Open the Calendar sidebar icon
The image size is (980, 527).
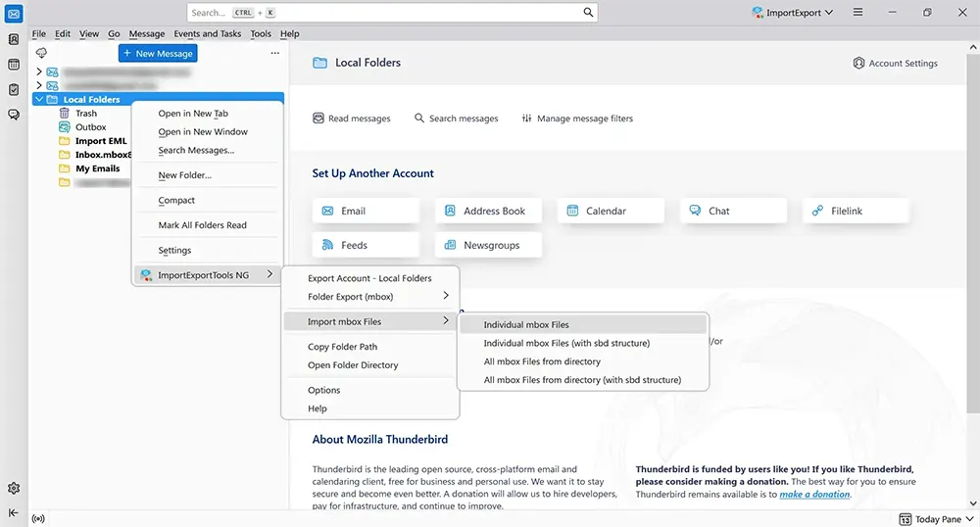point(14,65)
